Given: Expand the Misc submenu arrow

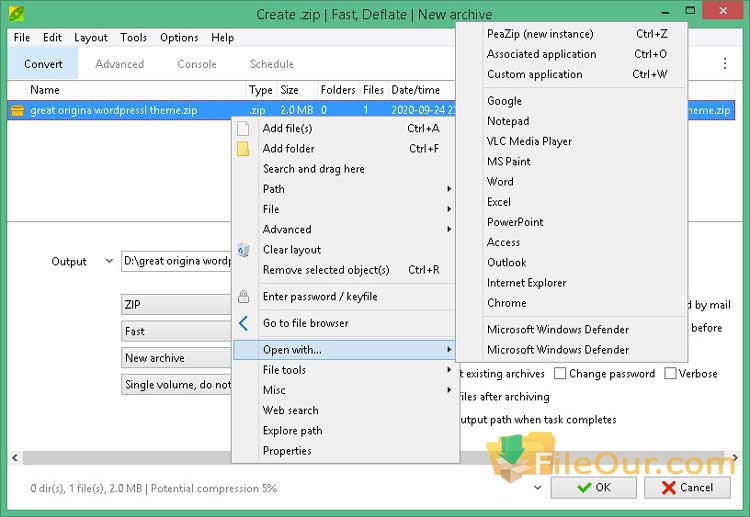Looking at the screenshot, I should (x=449, y=390).
